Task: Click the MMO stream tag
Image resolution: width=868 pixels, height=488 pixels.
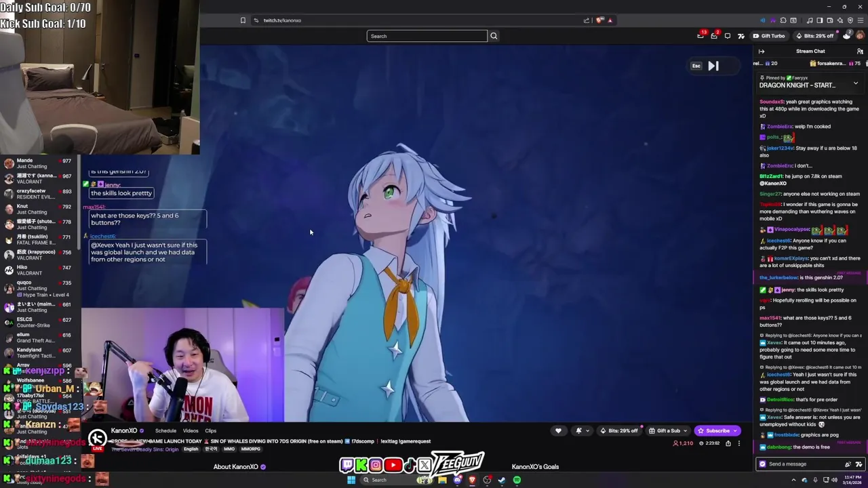Action: click(x=229, y=449)
